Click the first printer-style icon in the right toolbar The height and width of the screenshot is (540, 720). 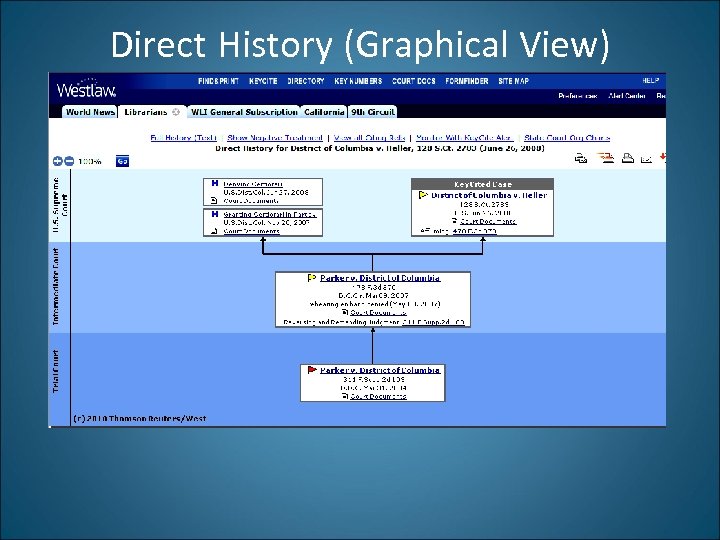[581, 158]
